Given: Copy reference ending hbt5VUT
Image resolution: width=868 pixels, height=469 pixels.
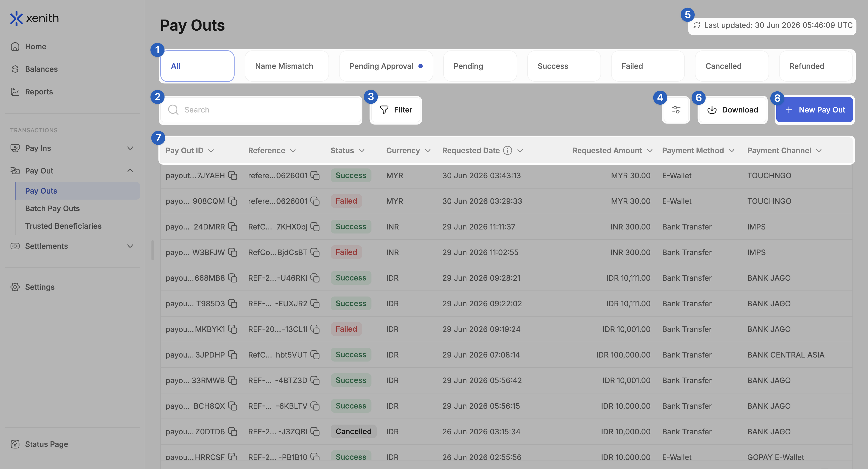Looking at the screenshot, I should (315, 355).
